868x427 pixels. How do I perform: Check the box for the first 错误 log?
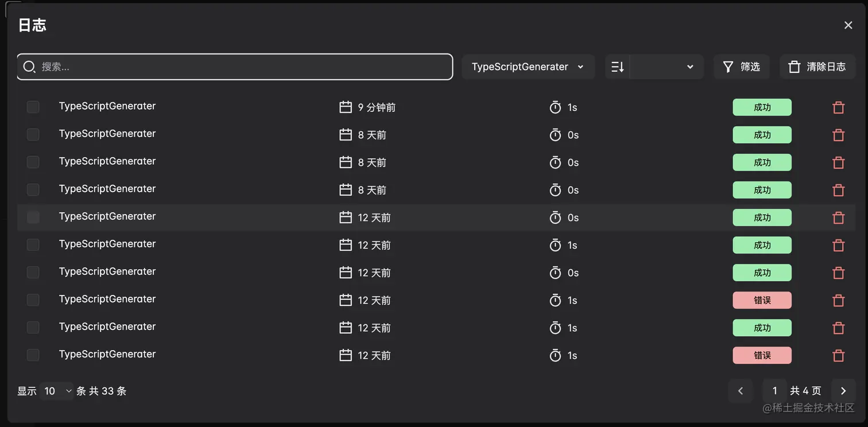pyautogui.click(x=33, y=300)
